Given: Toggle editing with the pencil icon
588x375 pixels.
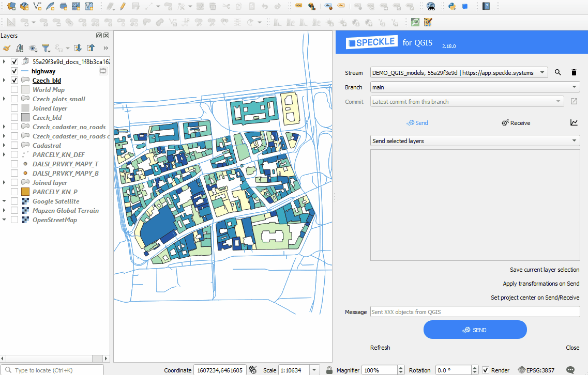Looking at the screenshot, I should pyautogui.click(x=123, y=6).
